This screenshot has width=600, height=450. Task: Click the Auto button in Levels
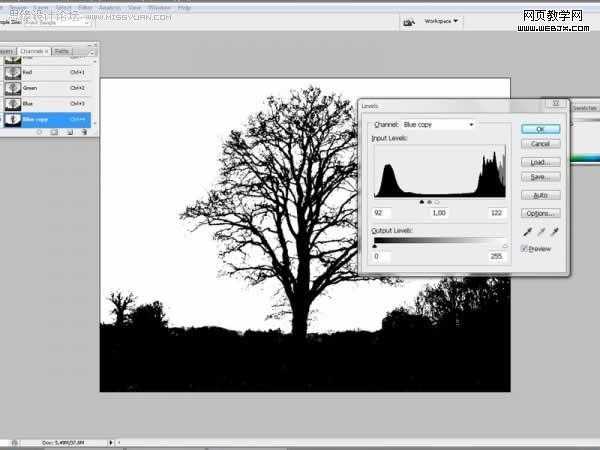pyautogui.click(x=540, y=195)
